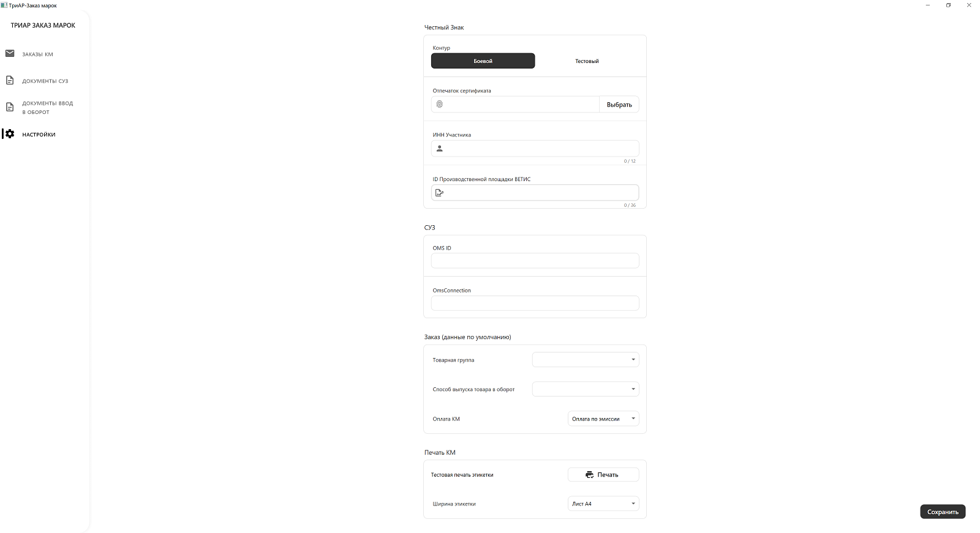Image resolution: width=980 pixels, height=533 pixels.
Task: Click the envelope icon for Заказы КМ
Action: [10, 53]
